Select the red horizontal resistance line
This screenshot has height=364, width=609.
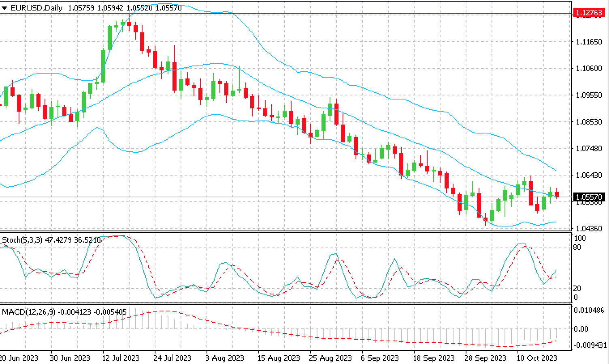(x=283, y=14)
